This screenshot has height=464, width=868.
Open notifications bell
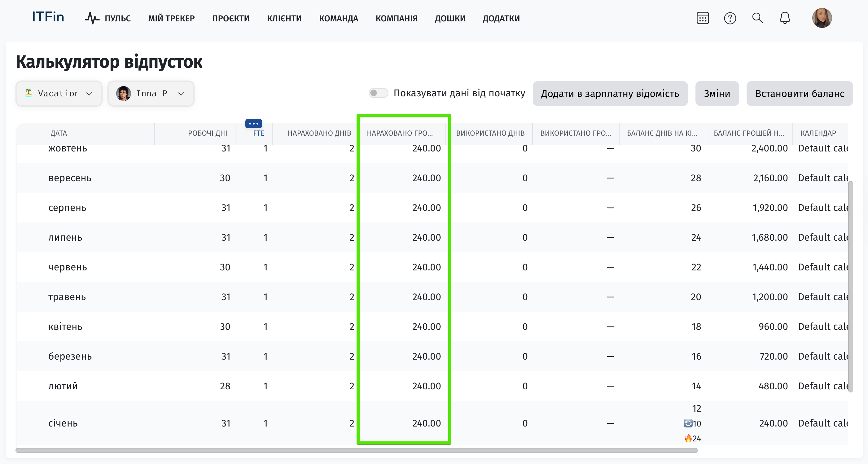(785, 18)
